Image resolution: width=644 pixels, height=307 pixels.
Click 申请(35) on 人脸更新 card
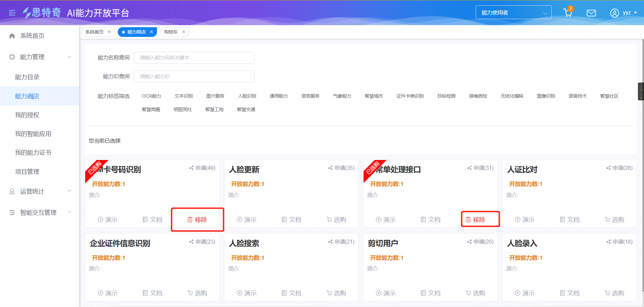point(341,168)
